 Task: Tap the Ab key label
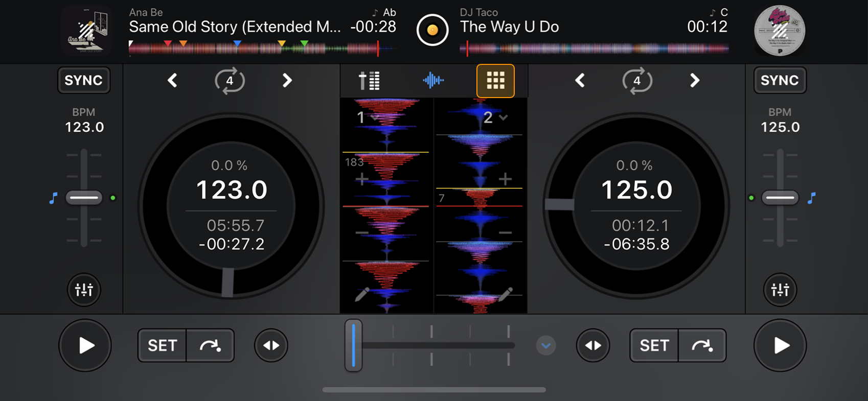click(390, 12)
